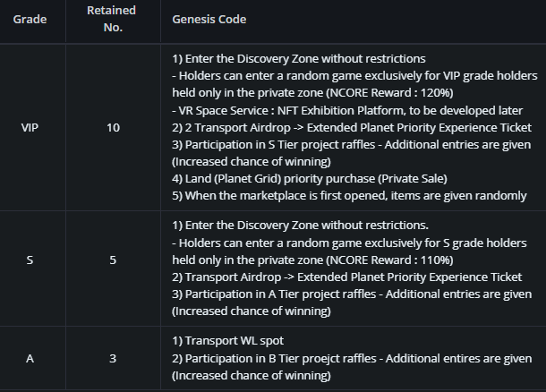Select the A grade cell
546x392 pixels.
click(x=30, y=358)
